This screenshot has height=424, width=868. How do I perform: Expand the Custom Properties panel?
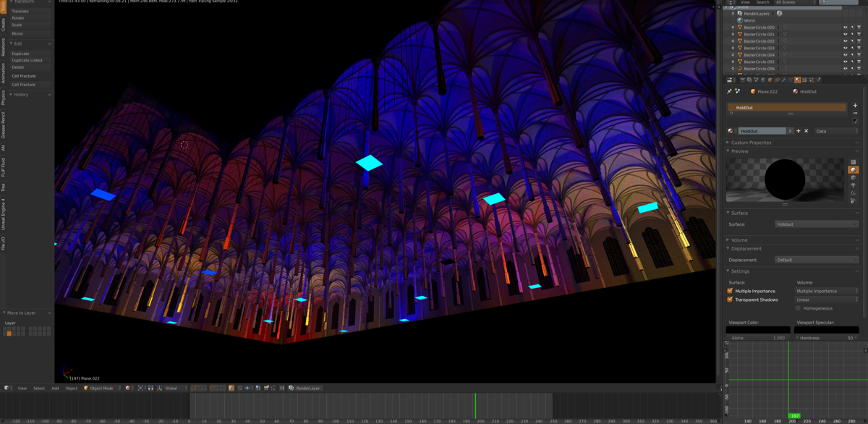click(749, 143)
